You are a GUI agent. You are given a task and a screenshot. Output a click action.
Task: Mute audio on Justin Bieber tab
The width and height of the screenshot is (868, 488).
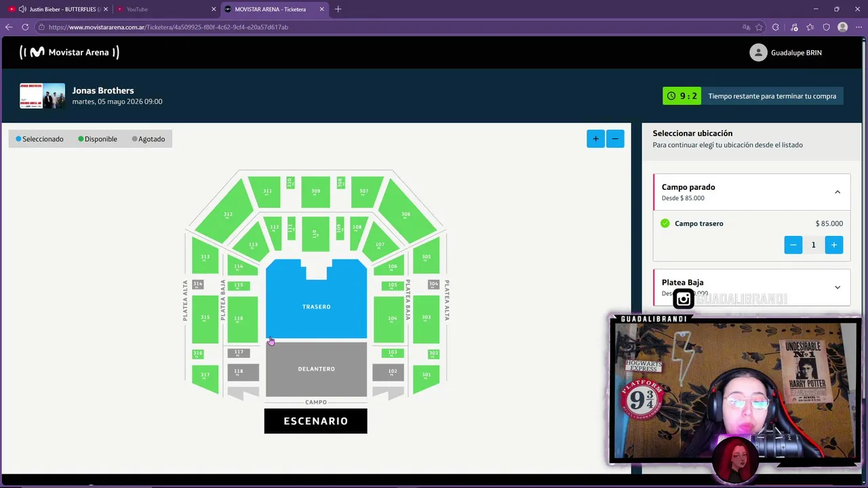tap(22, 9)
